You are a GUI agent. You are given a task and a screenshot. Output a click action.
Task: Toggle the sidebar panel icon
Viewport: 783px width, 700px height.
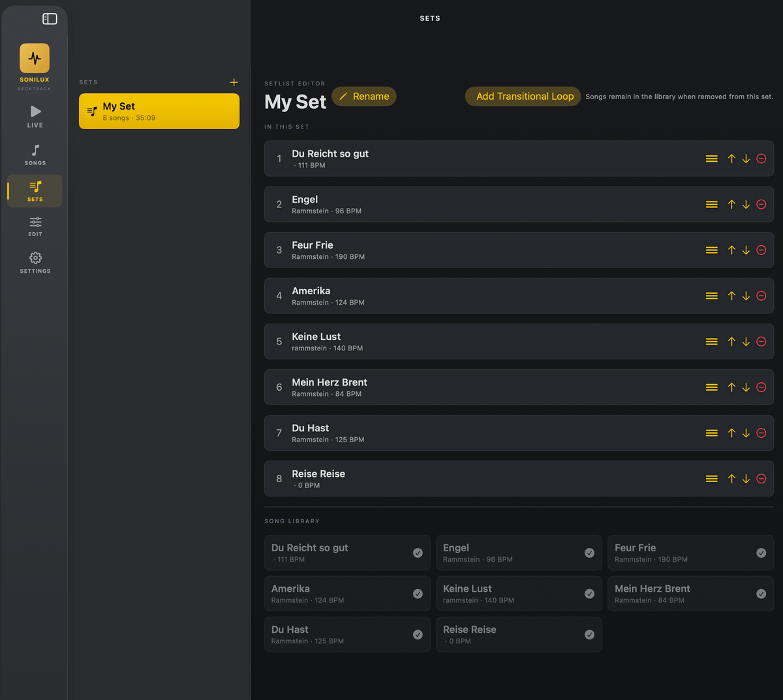coord(50,19)
